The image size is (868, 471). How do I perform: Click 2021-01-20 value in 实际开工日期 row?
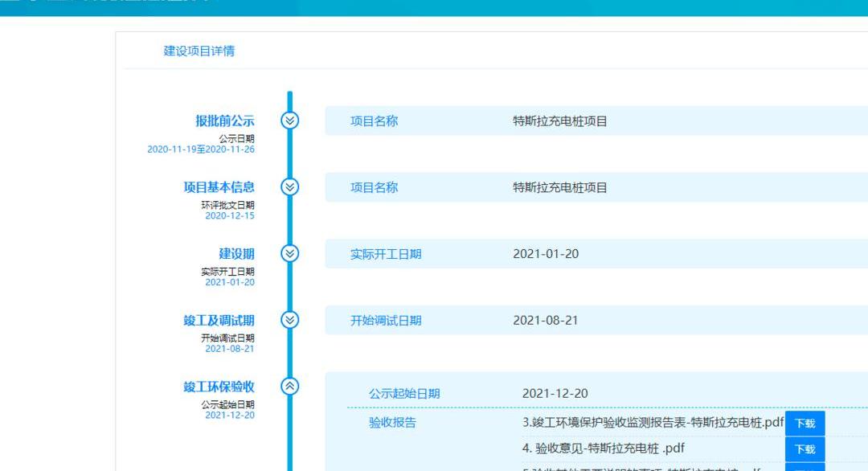[x=546, y=253]
